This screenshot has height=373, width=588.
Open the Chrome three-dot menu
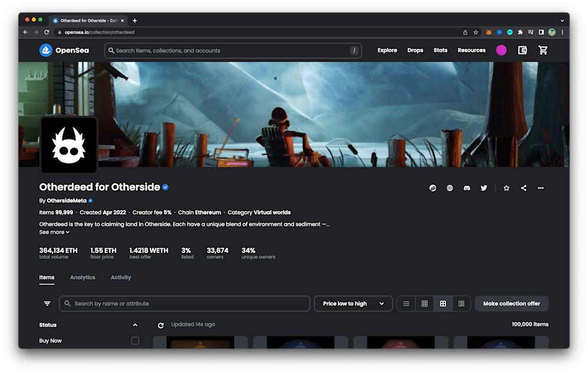tap(562, 32)
